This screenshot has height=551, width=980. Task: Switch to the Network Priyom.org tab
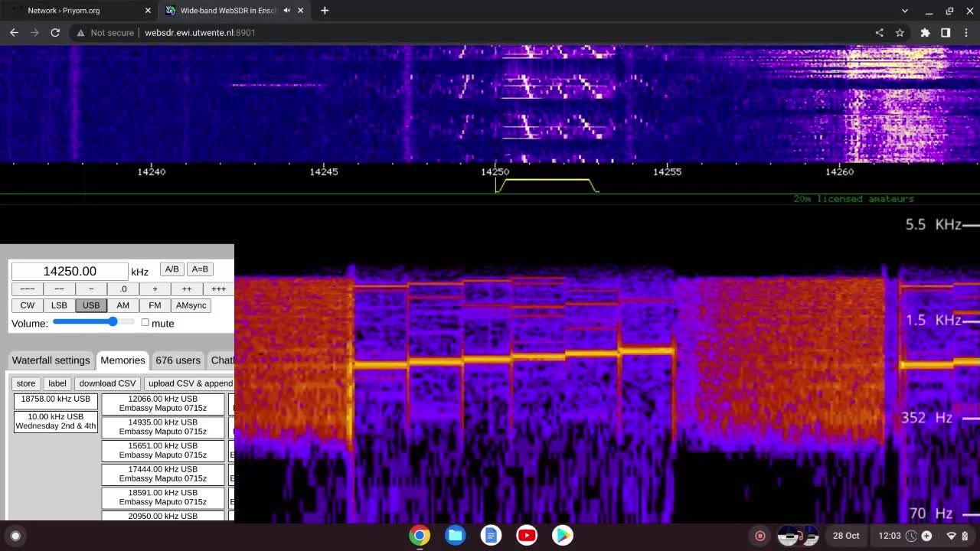[80, 11]
